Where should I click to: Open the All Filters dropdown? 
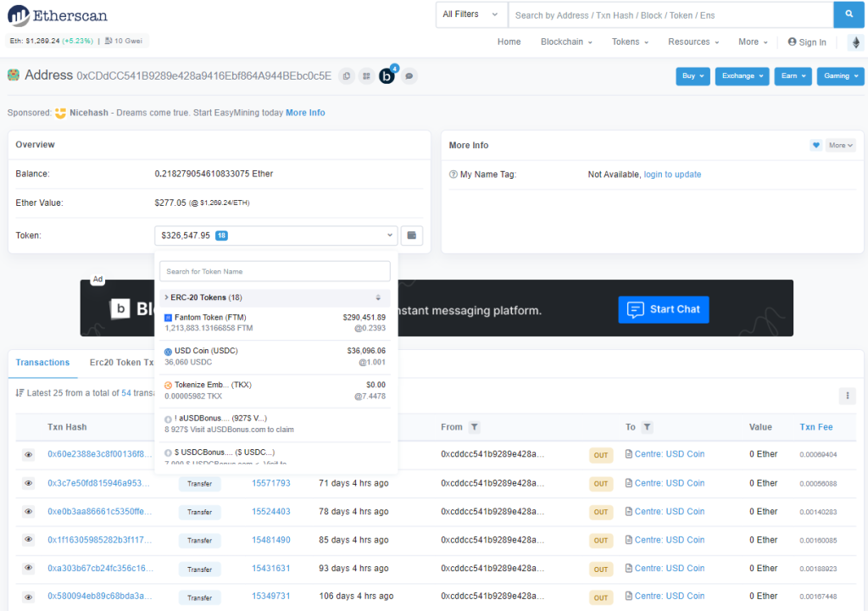click(x=471, y=14)
